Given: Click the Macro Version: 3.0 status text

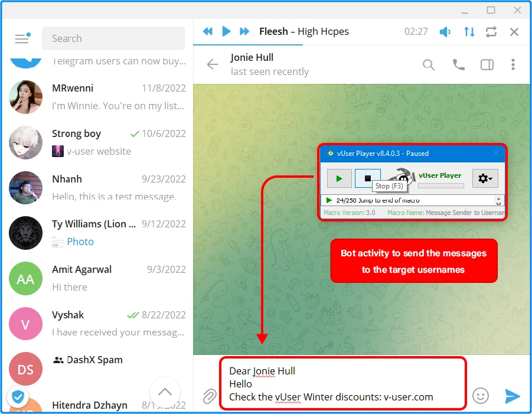Looking at the screenshot, I should point(349,213).
